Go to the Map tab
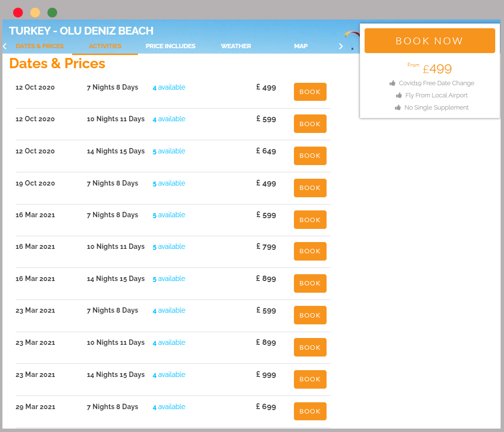The width and height of the screenshot is (504, 432). 301,46
